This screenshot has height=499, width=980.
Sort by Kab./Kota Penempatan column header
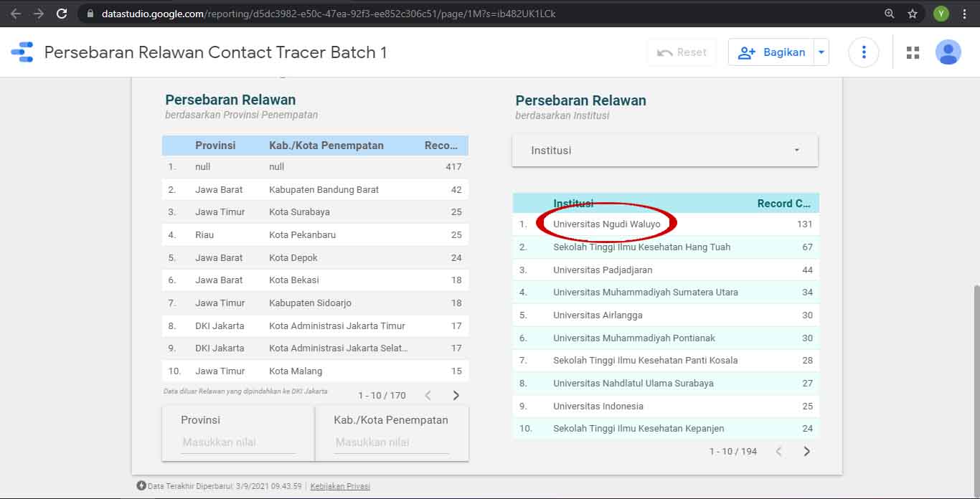326,146
